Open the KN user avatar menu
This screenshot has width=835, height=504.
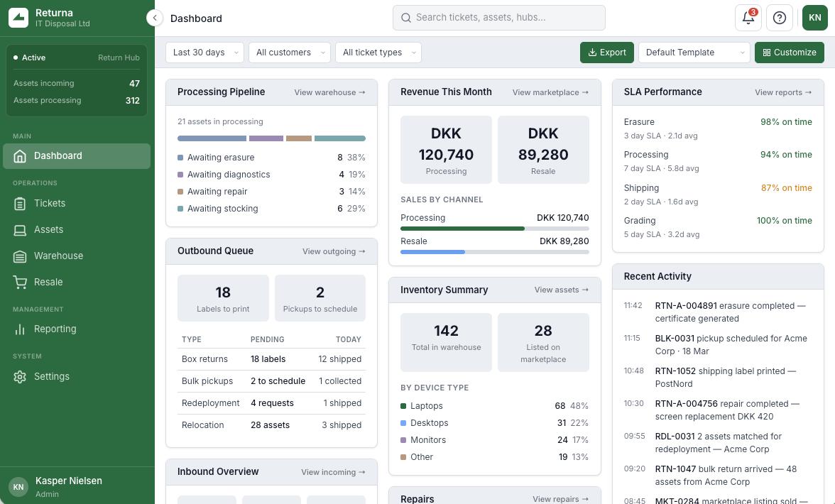[815, 18]
